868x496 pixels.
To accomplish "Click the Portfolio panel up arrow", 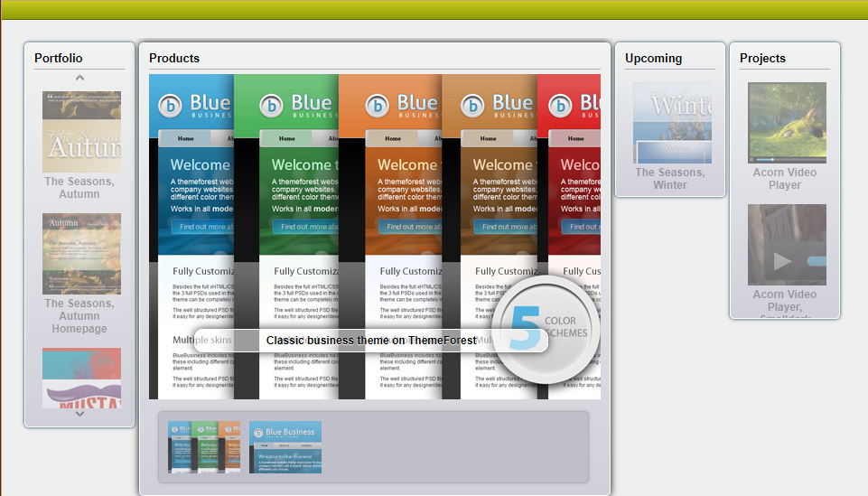I will [x=79, y=78].
